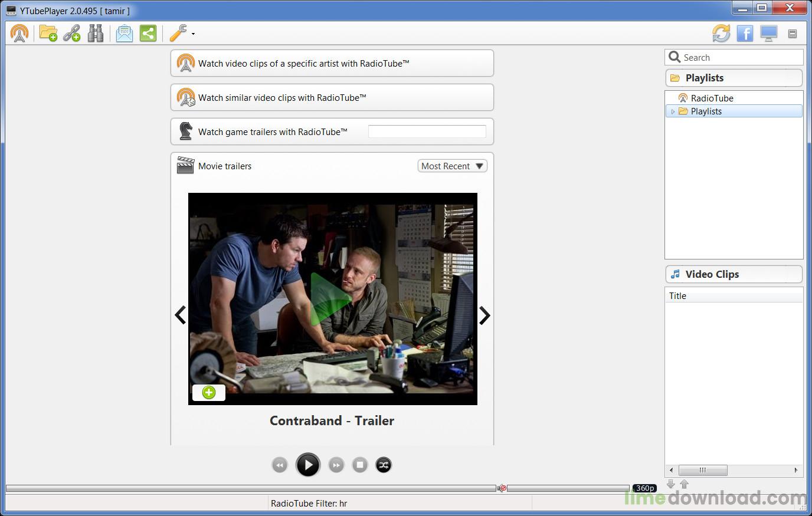
Task: Open the Most Recent dropdown
Action: point(453,166)
